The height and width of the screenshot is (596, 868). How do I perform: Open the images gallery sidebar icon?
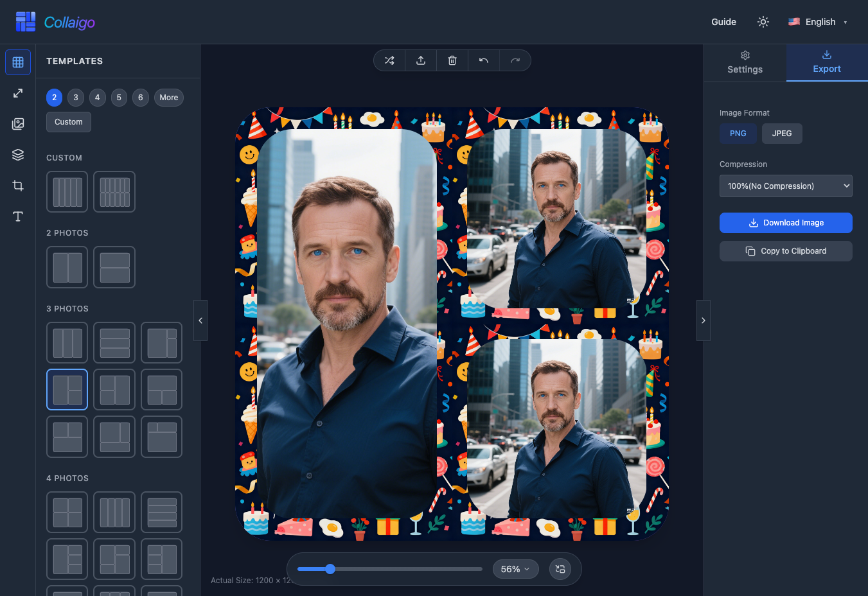[18, 124]
